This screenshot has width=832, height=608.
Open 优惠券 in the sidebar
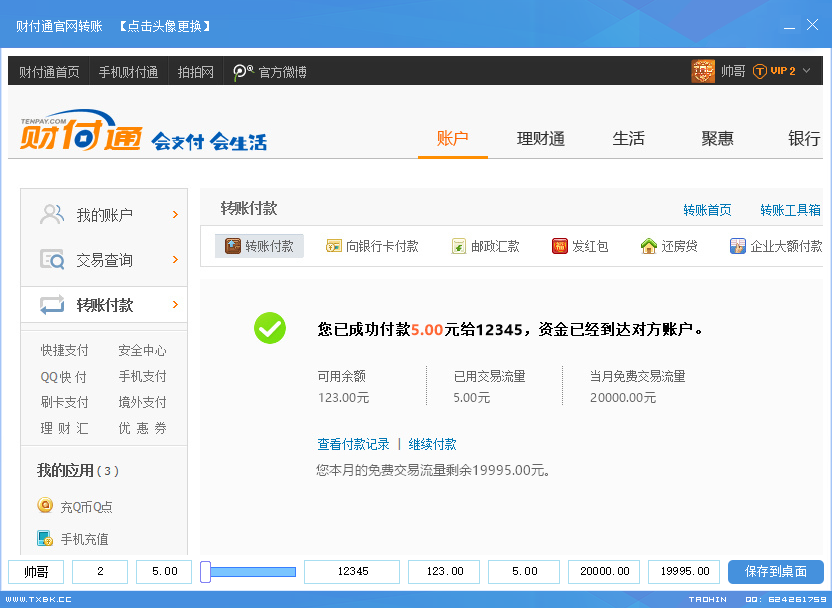142,428
